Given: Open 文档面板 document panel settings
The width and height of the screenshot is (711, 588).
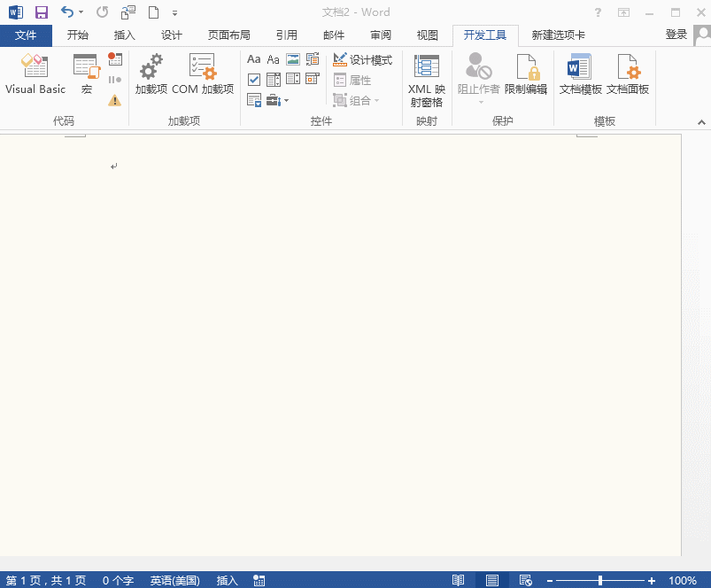Looking at the screenshot, I should pyautogui.click(x=628, y=73).
